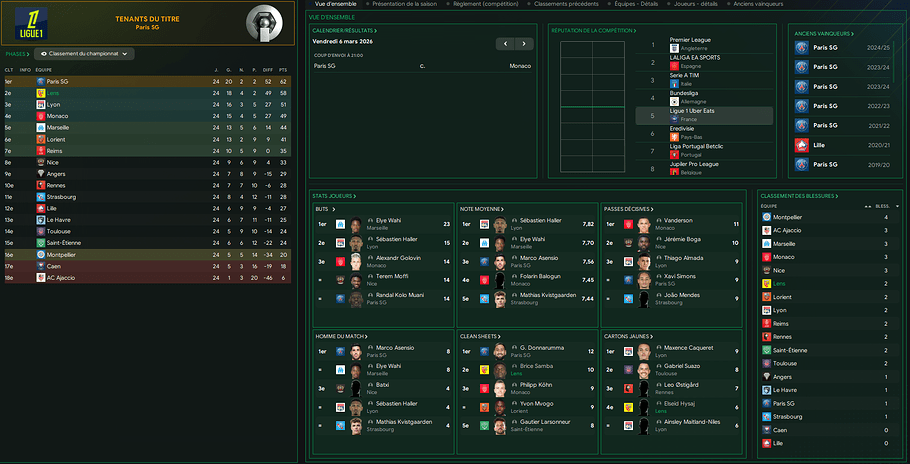
Task: Go to next fixture date
Action: [x=524, y=44]
